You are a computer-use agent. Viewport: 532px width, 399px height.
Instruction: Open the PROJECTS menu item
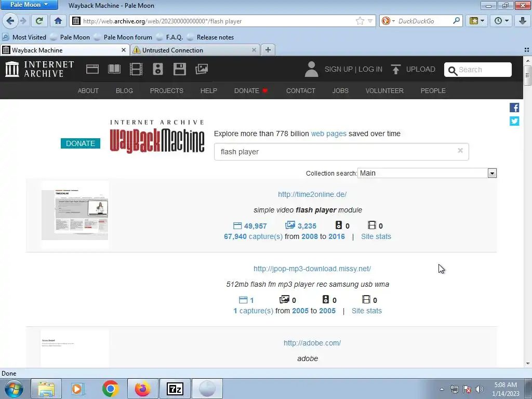167,90
